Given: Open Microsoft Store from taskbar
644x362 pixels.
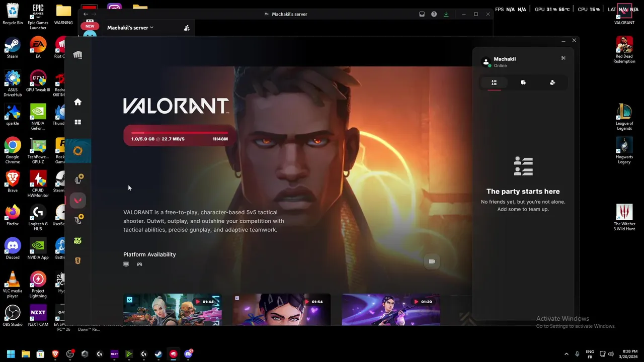Looking at the screenshot, I should (40, 354).
